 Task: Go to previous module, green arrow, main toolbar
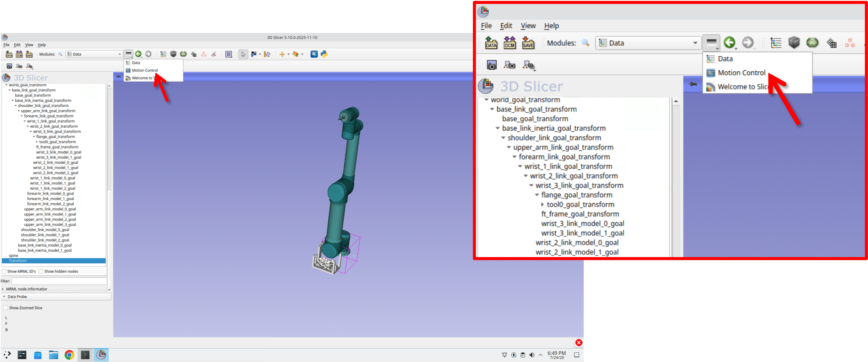138,54
